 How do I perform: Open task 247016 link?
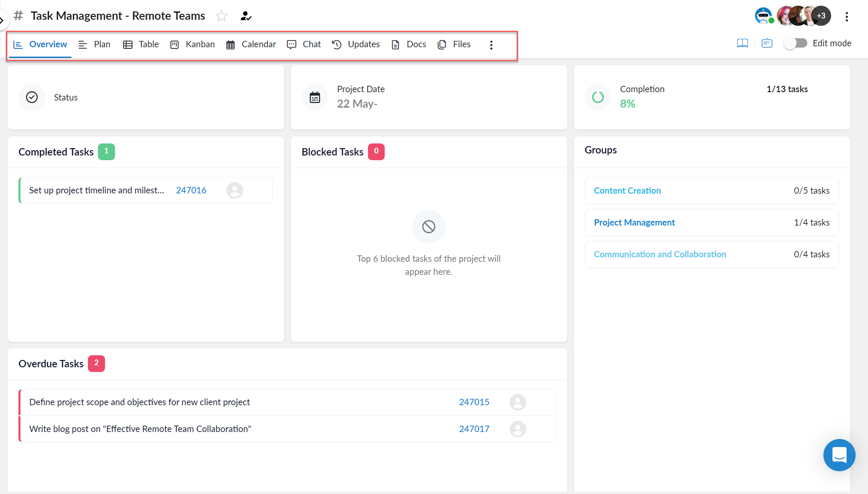(x=191, y=190)
